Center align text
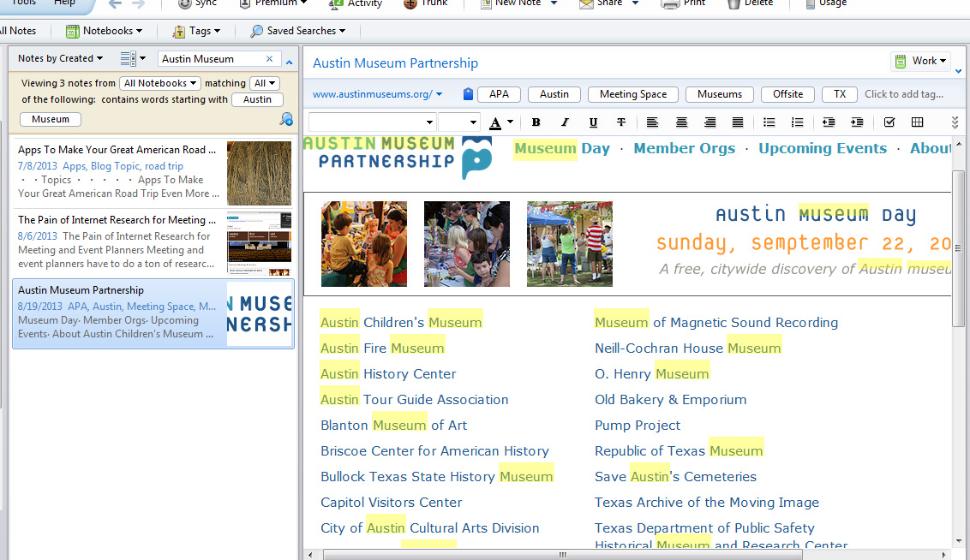 681,122
